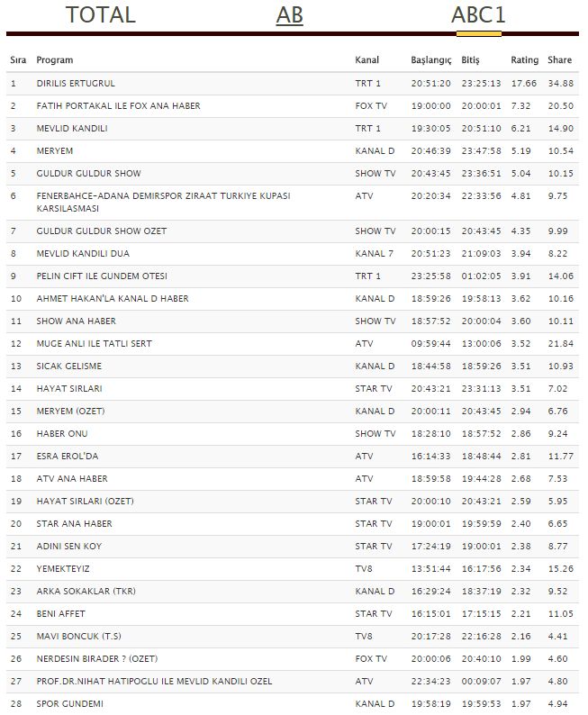The width and height of the screenshot is (588, 715).
Task: Click the Bitiş column header
Action: point(470,59)
